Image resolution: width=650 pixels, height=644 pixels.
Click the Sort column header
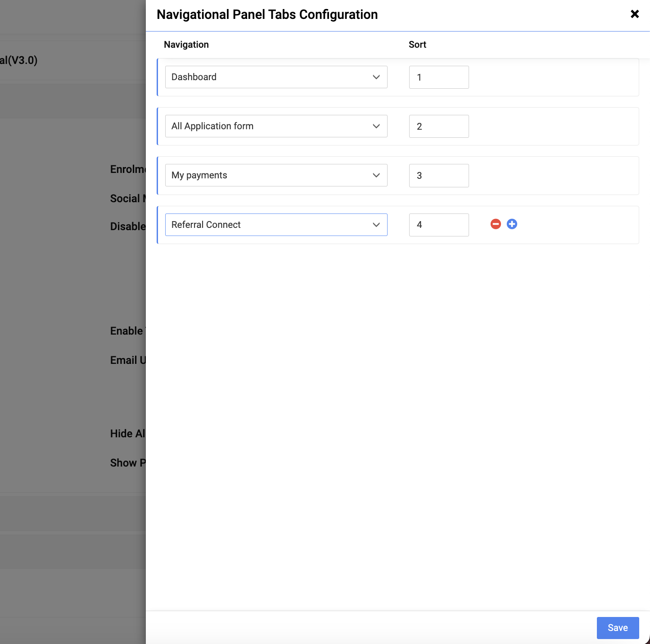[x=417, y=45]
